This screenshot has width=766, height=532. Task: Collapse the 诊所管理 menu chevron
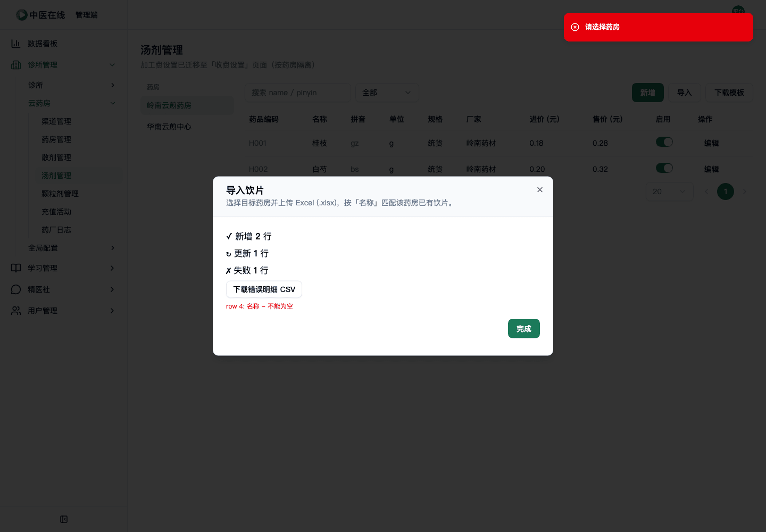112,65
